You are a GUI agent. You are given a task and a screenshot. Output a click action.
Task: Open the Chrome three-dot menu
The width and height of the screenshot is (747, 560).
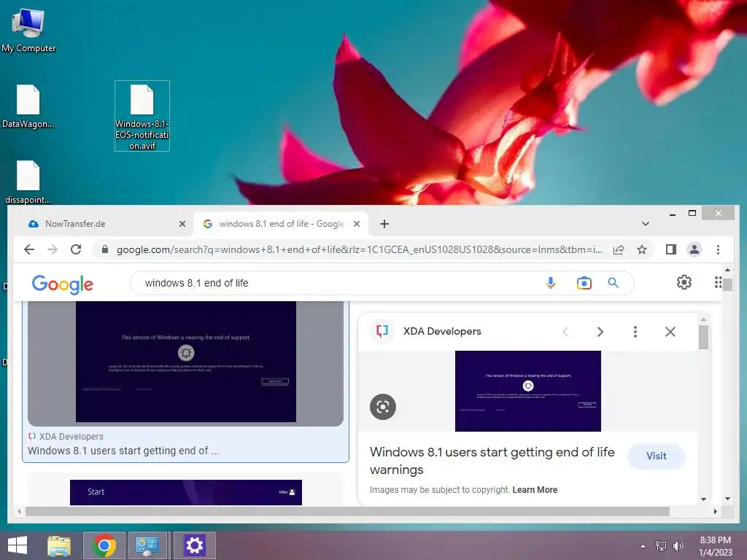point(718,249)
